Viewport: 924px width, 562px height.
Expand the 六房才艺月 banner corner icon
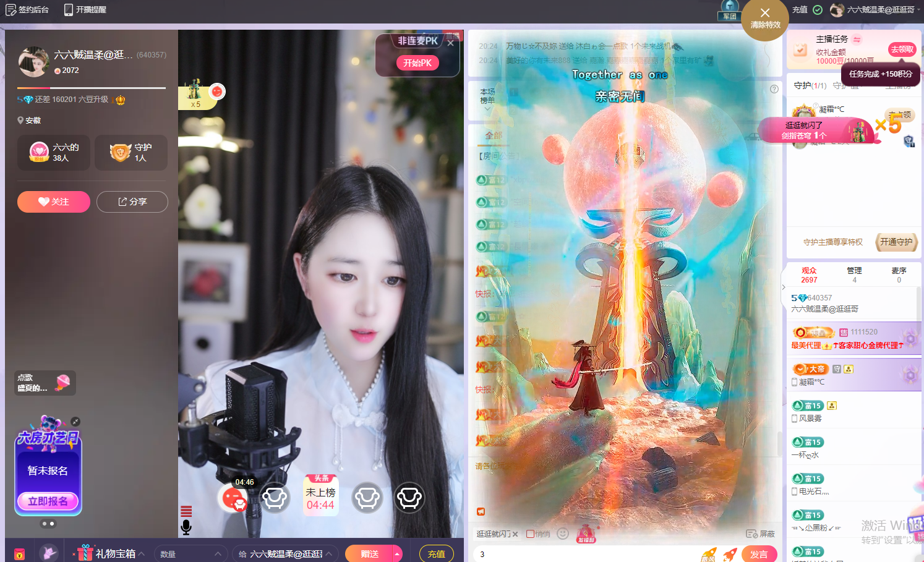tap(75, 422)
